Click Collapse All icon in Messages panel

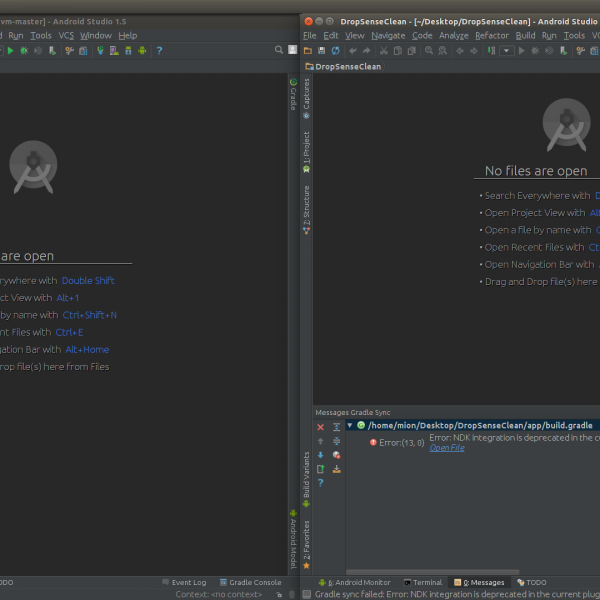tap(336, 441)
